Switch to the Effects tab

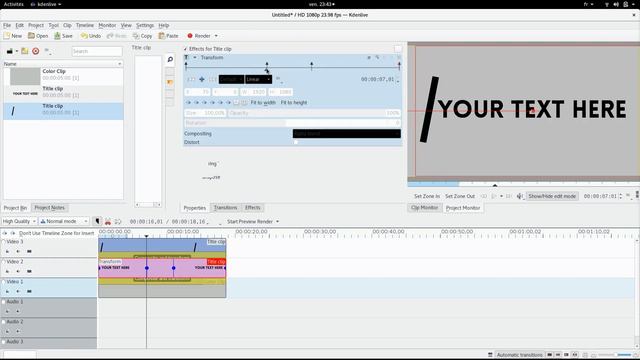point(253,208)
